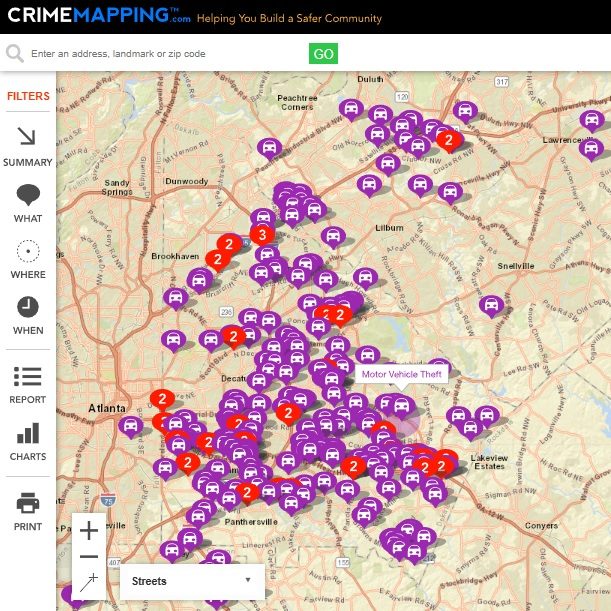Open the What crime-type filter
The height and width of the screenshot is (611, 611).
point(28,202)
